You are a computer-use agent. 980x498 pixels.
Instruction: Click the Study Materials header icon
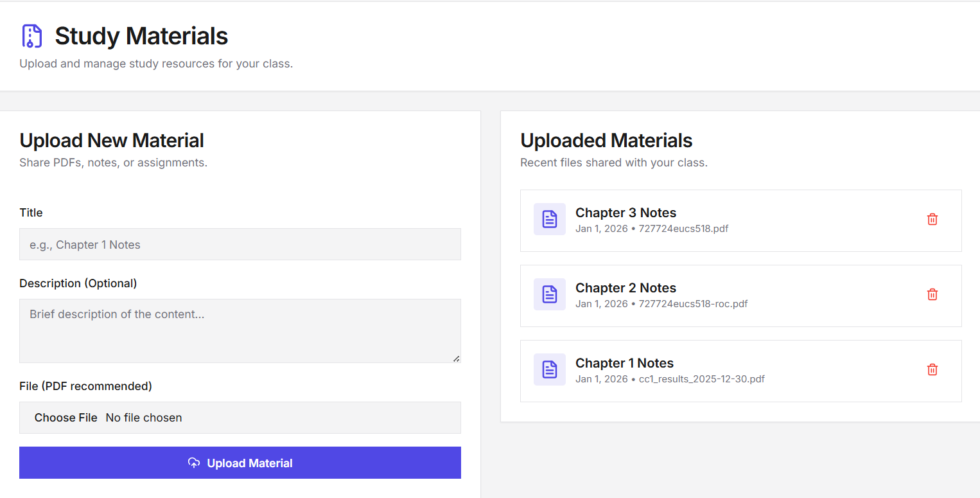click(x=32, y=36)
